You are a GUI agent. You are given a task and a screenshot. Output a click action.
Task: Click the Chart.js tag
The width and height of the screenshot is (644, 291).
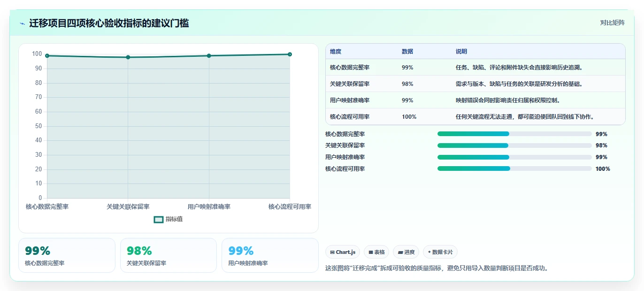(x=343, y=252)
